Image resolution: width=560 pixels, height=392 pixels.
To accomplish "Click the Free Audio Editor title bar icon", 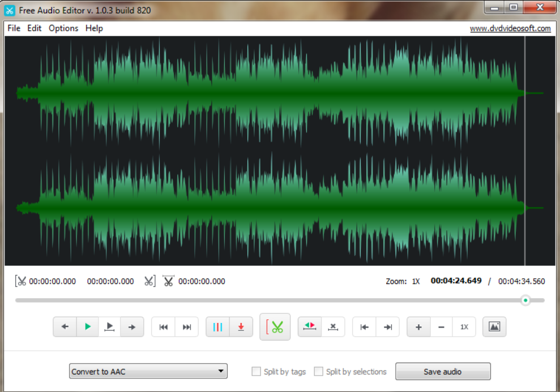I will pos(10,10).
